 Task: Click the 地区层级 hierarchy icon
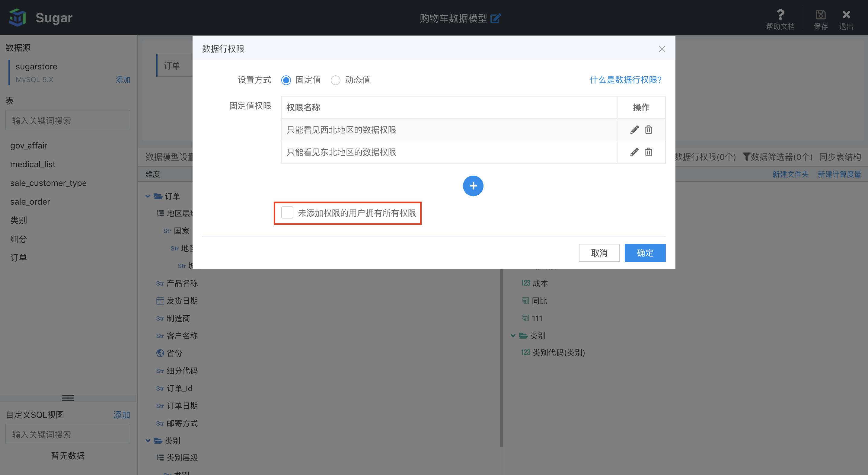[x=160, y=213]
